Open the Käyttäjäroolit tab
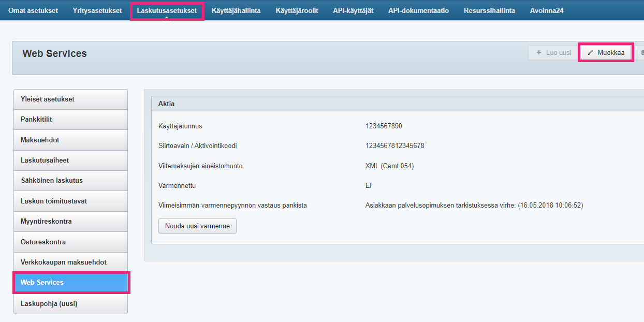Viewport: 644px width, 322px height. [297, 11]
